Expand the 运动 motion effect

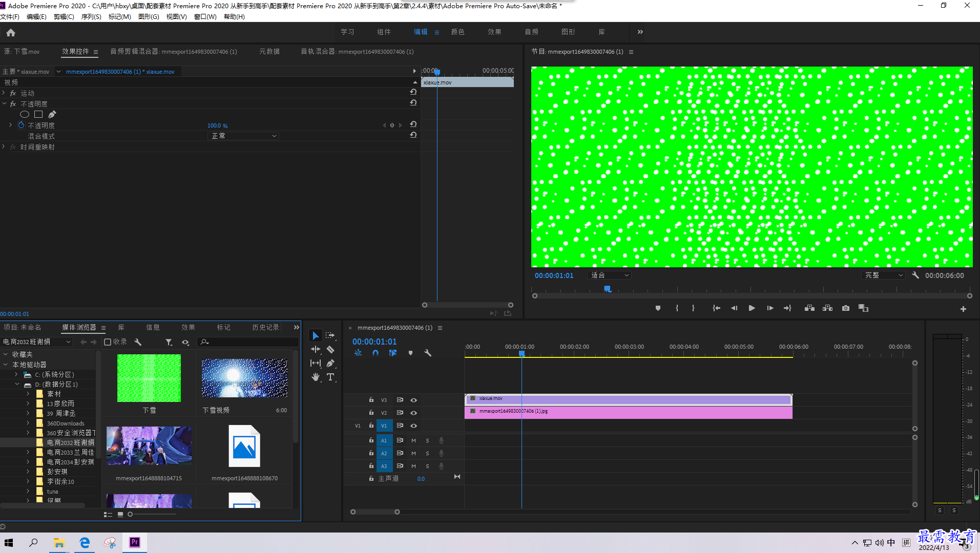click(4, 93)
